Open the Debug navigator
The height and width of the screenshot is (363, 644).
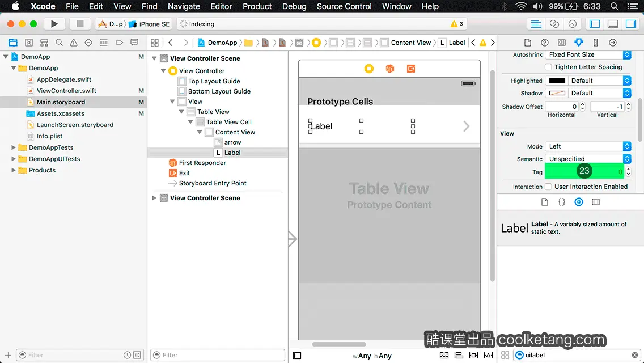pyautogui.click(x=104, y=43)
